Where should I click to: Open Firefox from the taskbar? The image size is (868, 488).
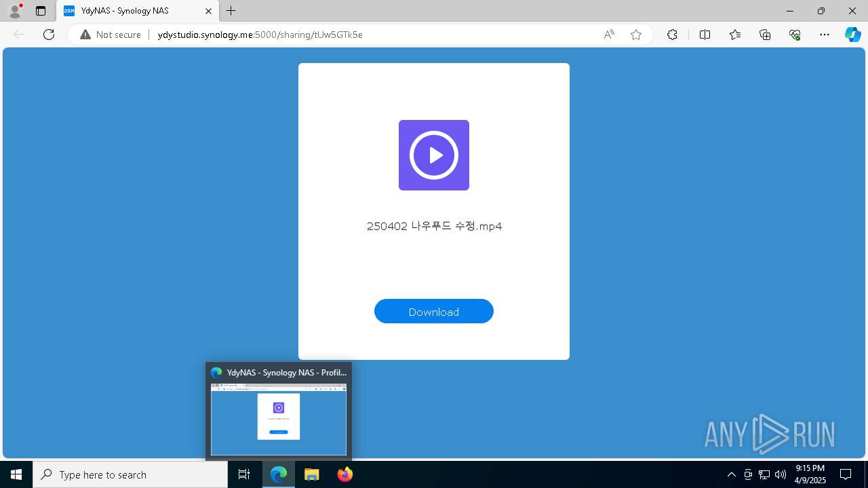click(x=345, y=474)
